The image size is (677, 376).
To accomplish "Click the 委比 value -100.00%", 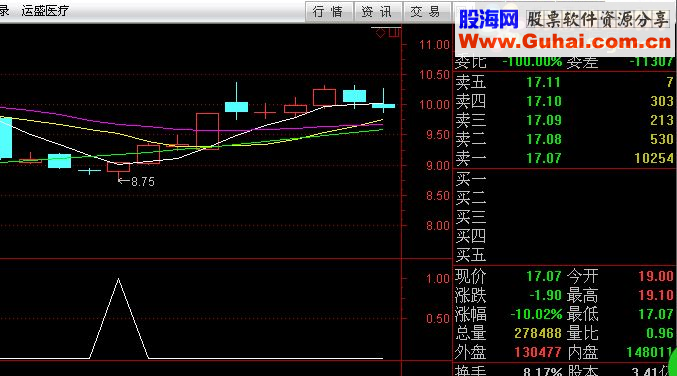I will pos(532,62).
